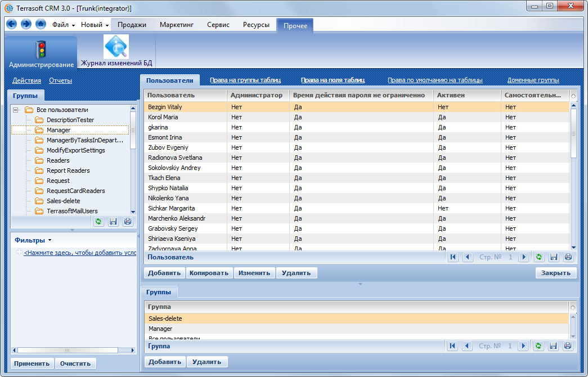Jump to first page of Пользователь grid

pyautogui.click(x=453, y=257)
